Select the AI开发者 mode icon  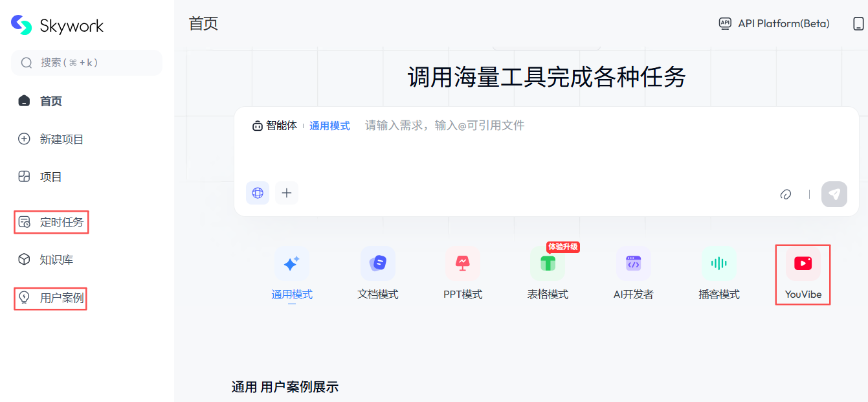click(x=633, y=263)
